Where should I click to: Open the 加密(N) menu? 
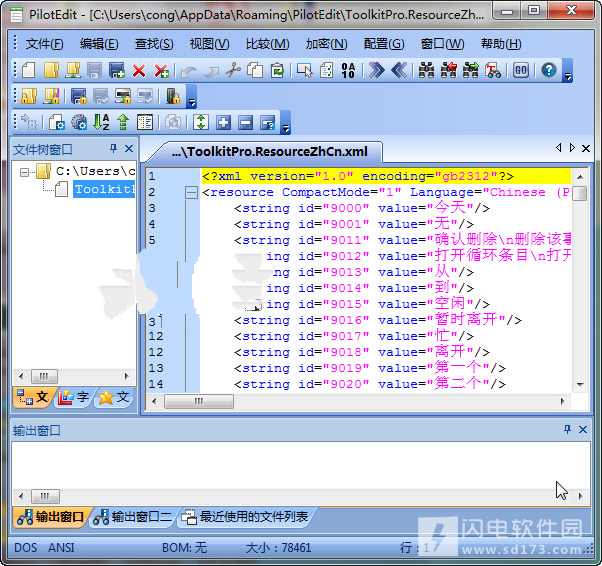[327, 44]
